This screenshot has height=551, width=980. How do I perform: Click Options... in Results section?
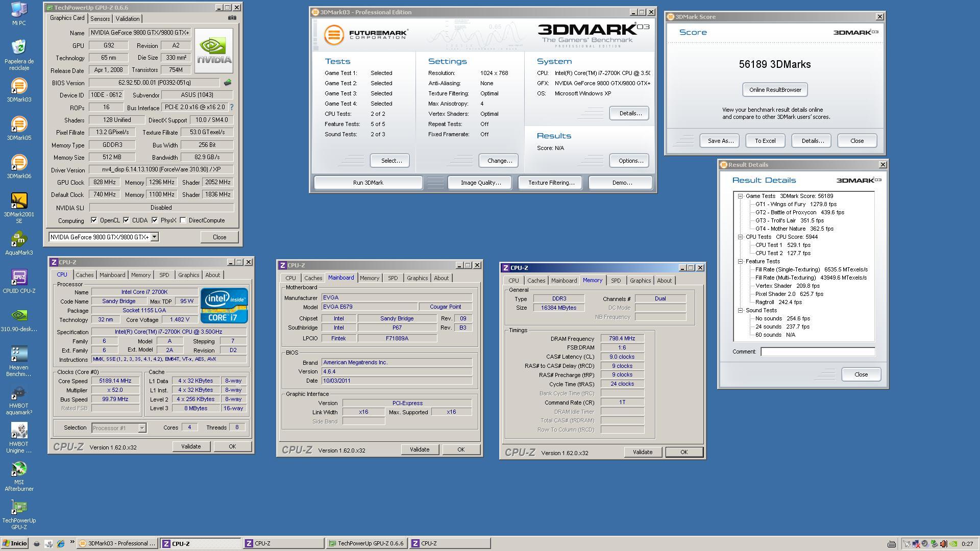(x=630, y=161)
